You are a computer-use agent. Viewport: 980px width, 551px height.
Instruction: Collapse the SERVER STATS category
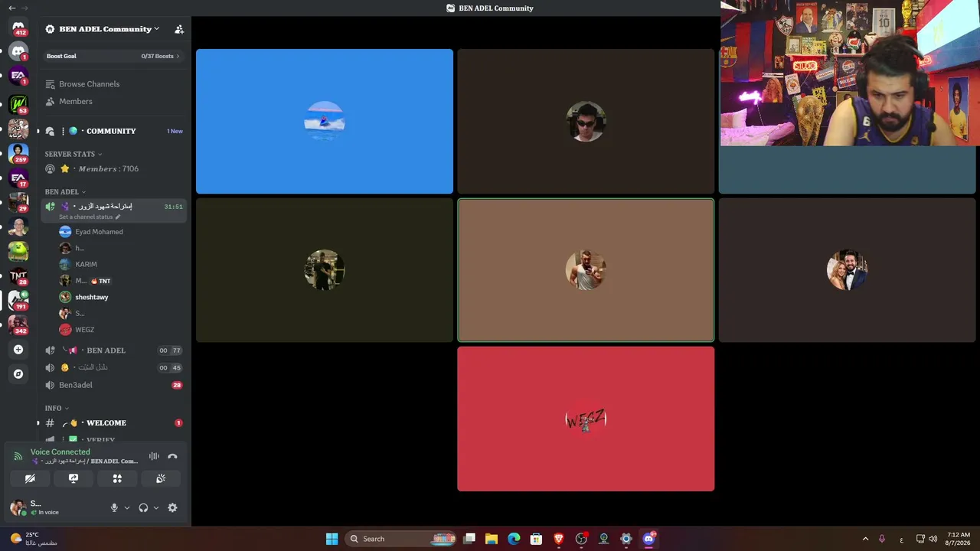73,154
